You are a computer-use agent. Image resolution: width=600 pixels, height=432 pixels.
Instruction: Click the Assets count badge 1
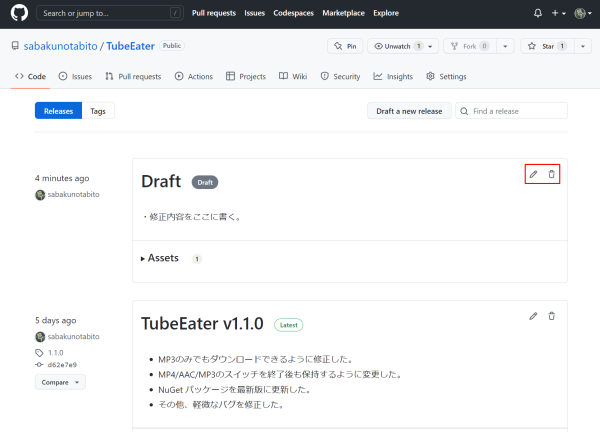[x=197, y=259]
